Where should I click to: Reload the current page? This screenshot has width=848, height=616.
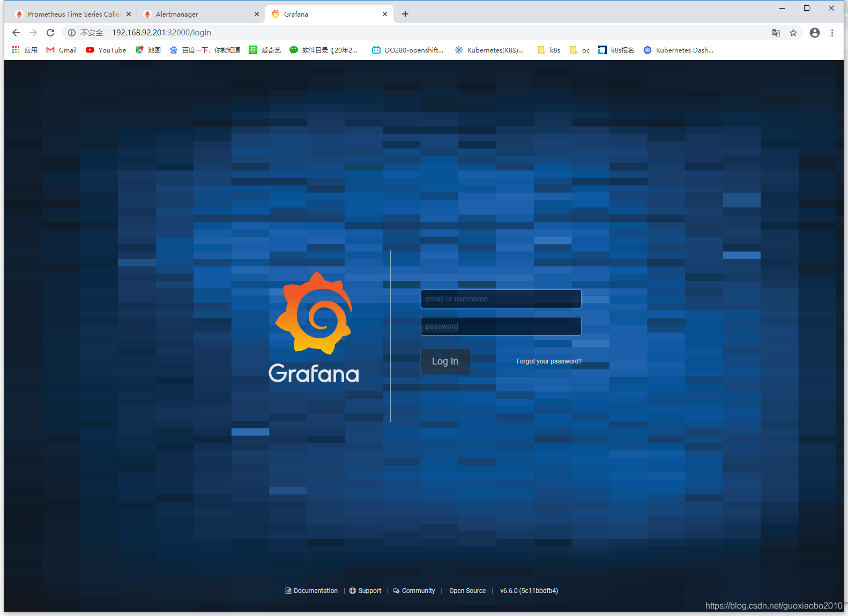click(x=50, y=33)
